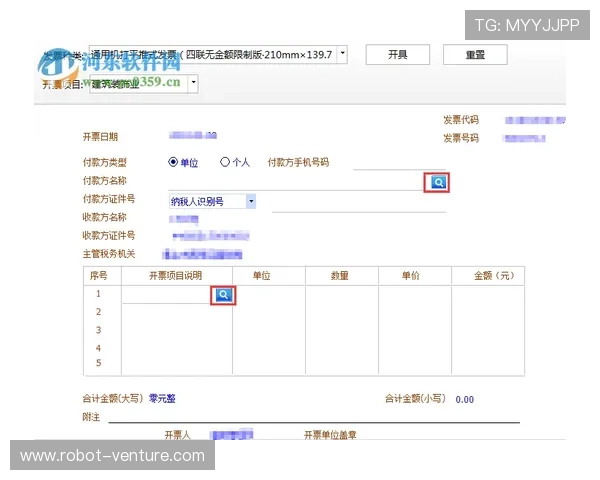Click search icon beside 付款方名称 field
This screenshot has width=600, height=480.
pyautogui.click(x=438, y=182)
